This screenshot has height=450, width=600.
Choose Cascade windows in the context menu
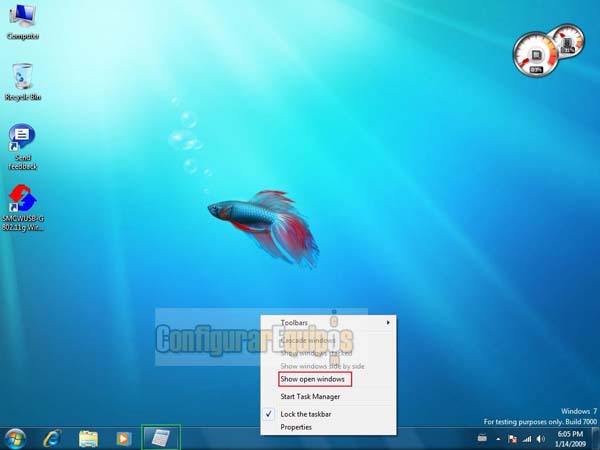329,340
